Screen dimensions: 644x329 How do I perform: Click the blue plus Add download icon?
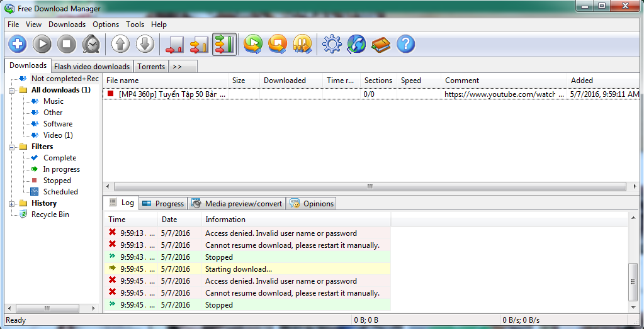tap(17, 44)
